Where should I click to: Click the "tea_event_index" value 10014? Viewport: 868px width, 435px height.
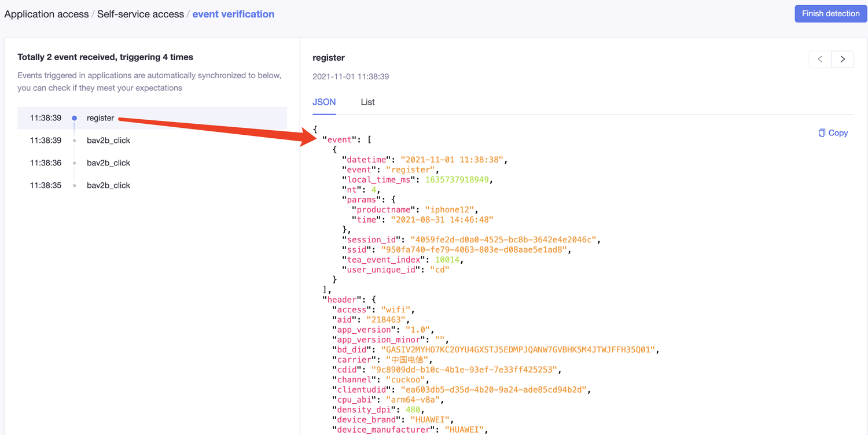pos(448,260)
